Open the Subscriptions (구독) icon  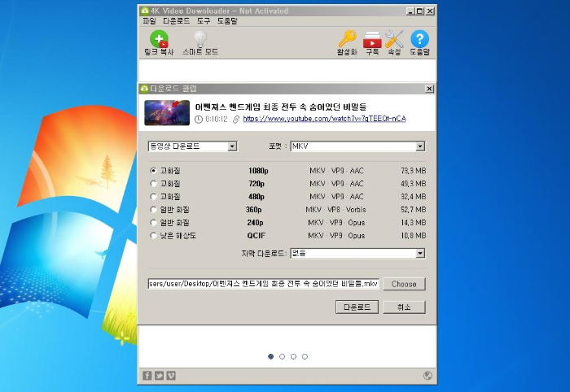pos(372,39)
